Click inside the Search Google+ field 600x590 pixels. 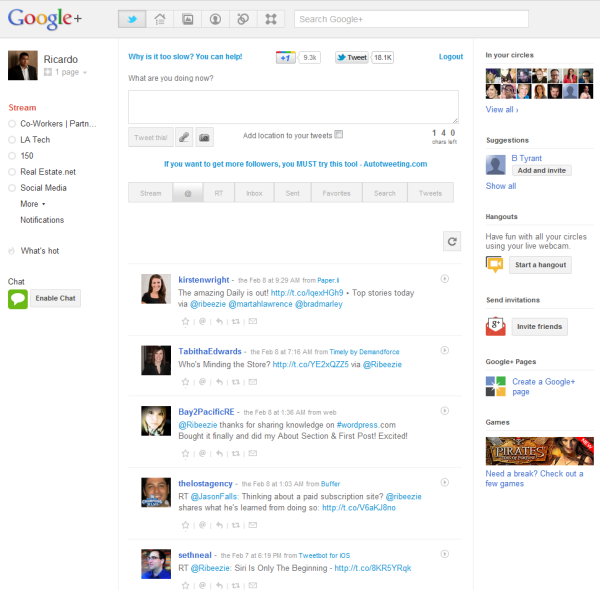click(x=411, y=19)
